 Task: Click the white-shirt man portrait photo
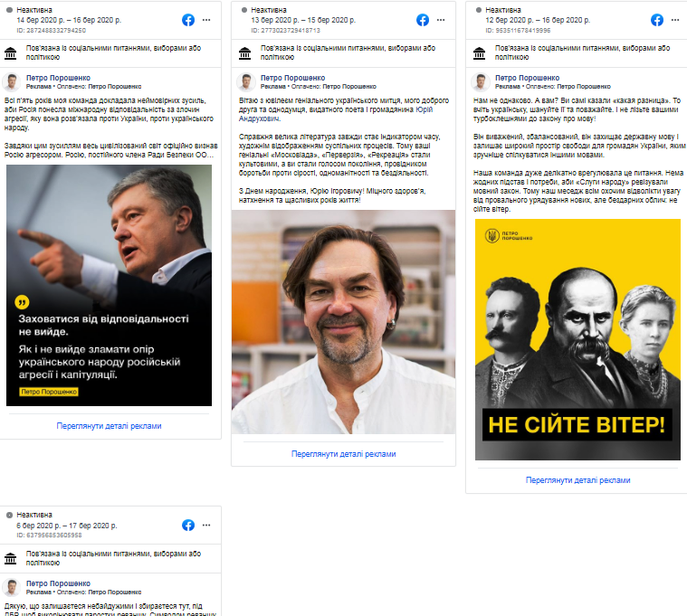(344, 322)
